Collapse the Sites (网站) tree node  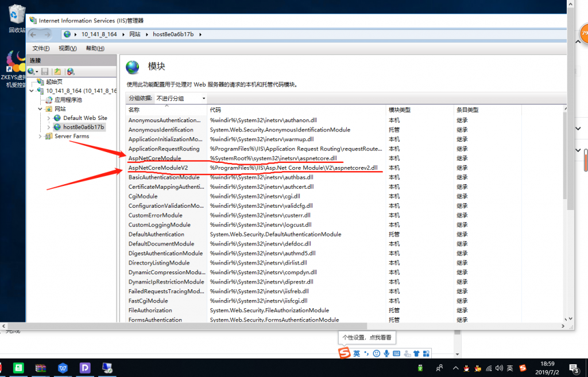(40, 108)
